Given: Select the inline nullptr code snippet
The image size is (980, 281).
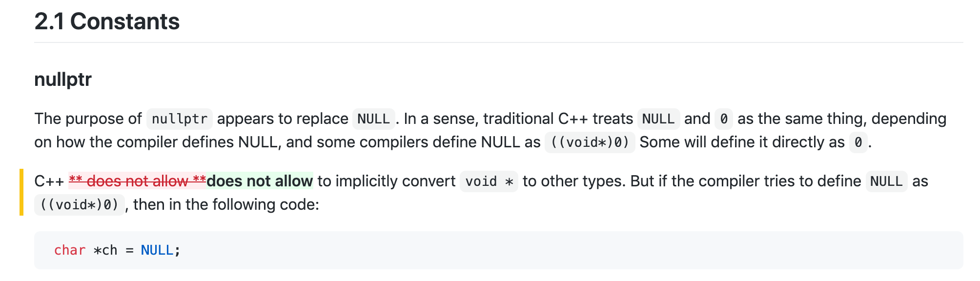Looking at the screenshot, I should tap(180, 119).
